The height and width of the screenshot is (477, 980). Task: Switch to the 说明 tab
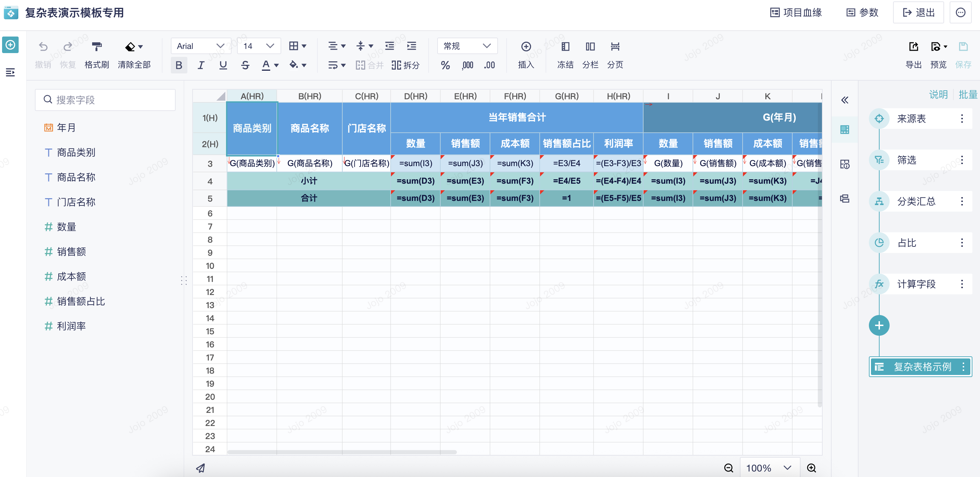coord(938,95)
